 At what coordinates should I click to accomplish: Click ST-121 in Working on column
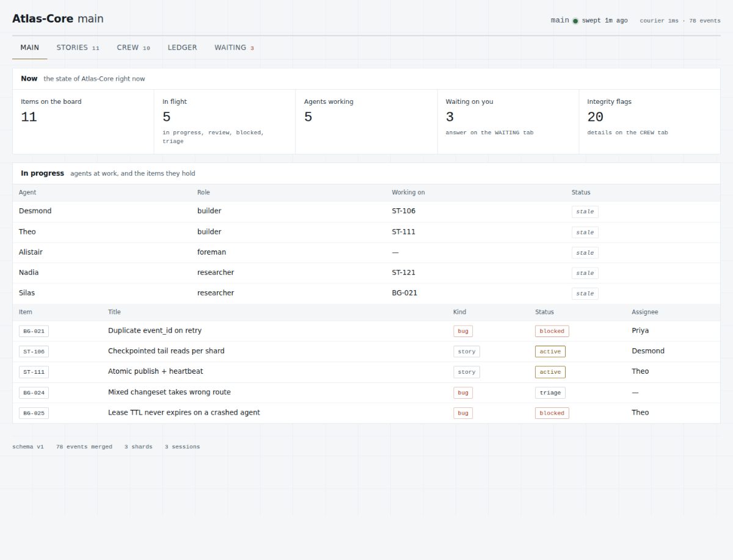click(403, 272)
